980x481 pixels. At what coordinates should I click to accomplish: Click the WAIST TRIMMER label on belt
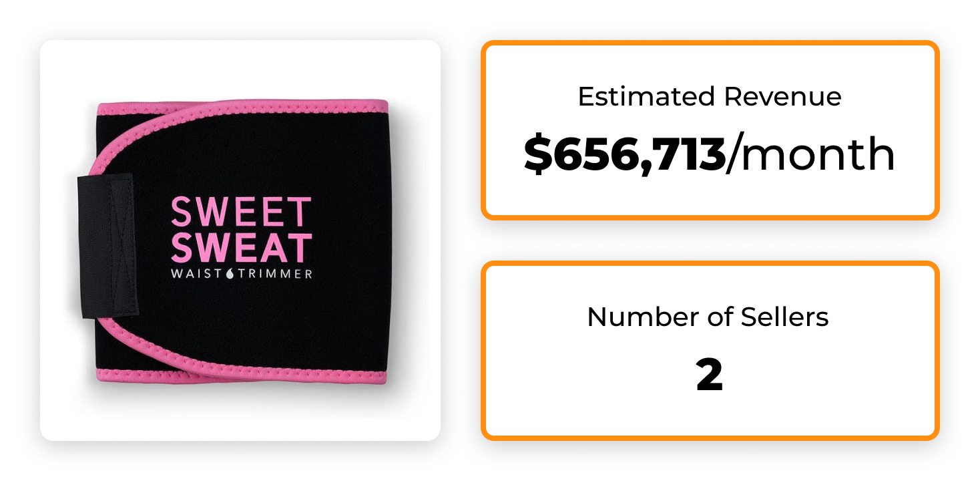click(x=241, y=273)
